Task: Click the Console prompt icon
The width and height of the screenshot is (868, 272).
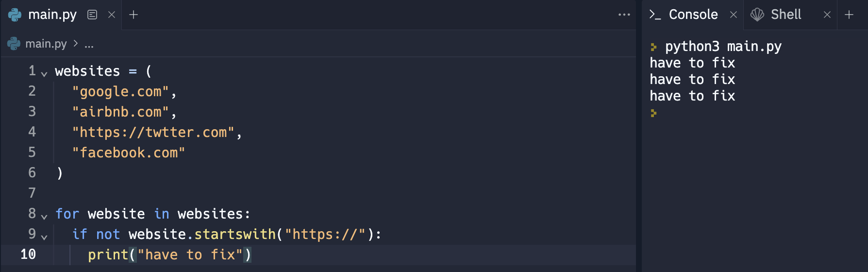Action: pyautogui.click(x=655, y=15)
